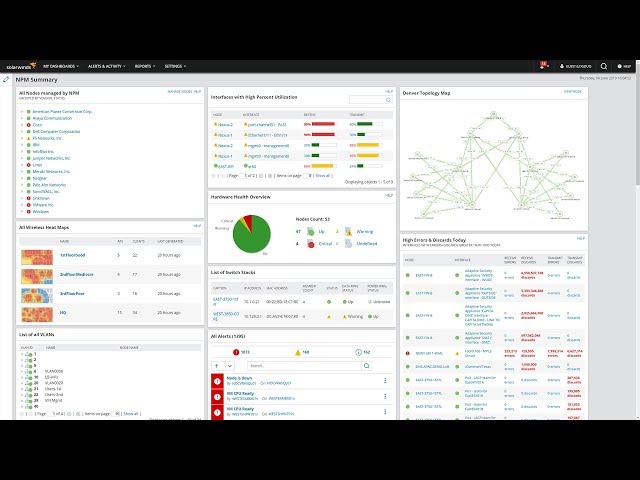The height and width of the screenshot is (480, 640).
Task: Click the Critical nodes status icon
Action: tap(311, 244)
